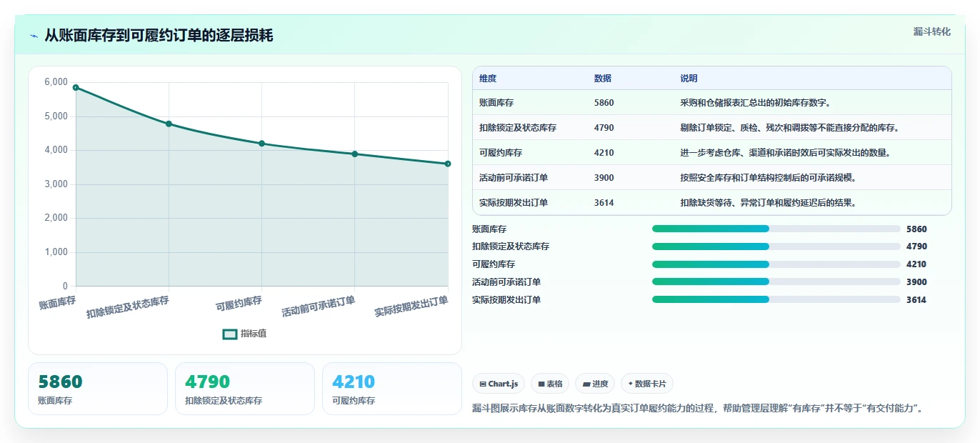
Task: Click the 3,000 y-axis label
Action: (56, 184)
